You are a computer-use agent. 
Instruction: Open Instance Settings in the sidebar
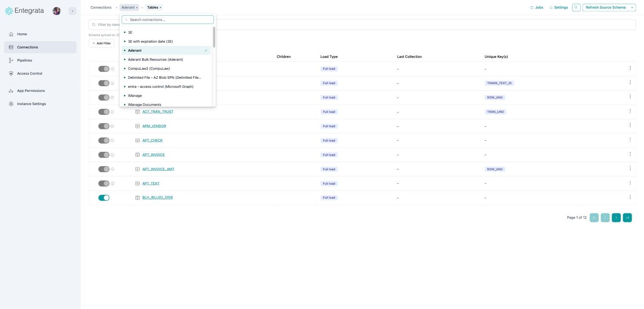(40, 104)
